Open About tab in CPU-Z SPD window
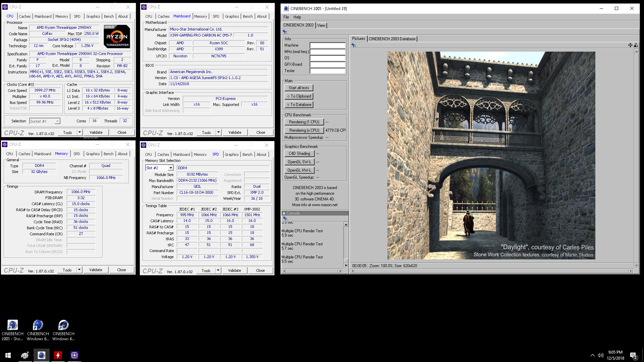The height and width of the screenshot is (362, 644). tap(262, 155)
